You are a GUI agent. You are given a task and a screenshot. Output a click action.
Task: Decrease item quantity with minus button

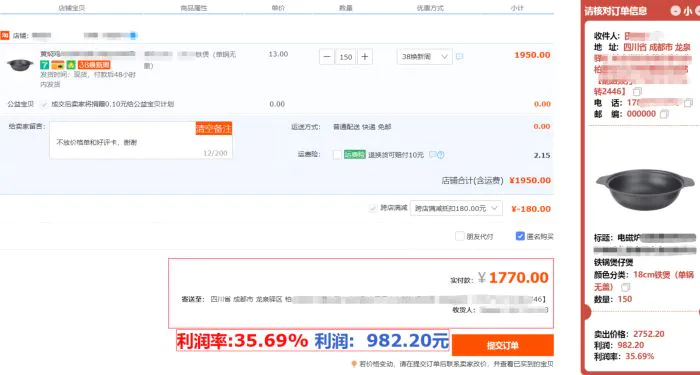point(327,57)
